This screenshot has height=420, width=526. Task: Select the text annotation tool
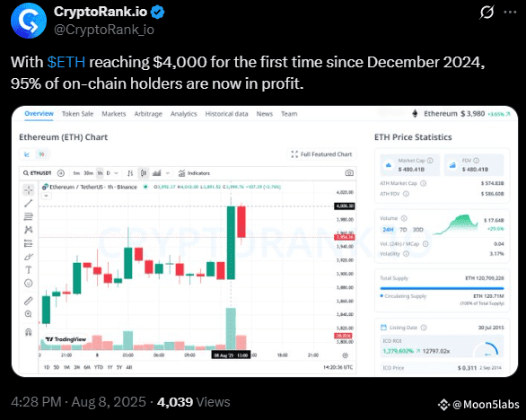(x=29, y=270)
